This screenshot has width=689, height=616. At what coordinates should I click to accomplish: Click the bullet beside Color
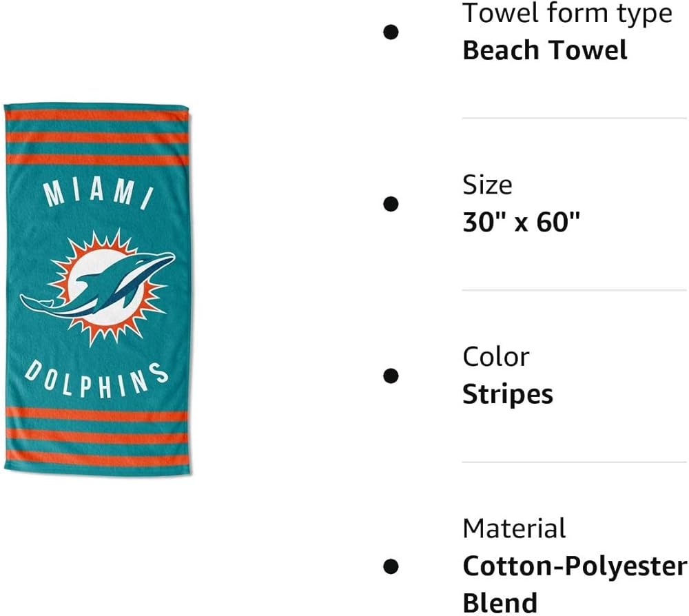point(391,376)
